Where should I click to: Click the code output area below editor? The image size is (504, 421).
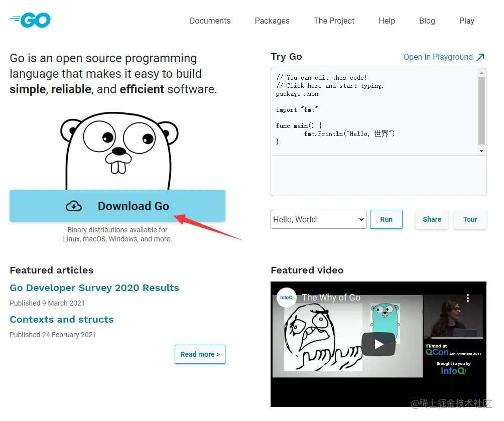379,176
